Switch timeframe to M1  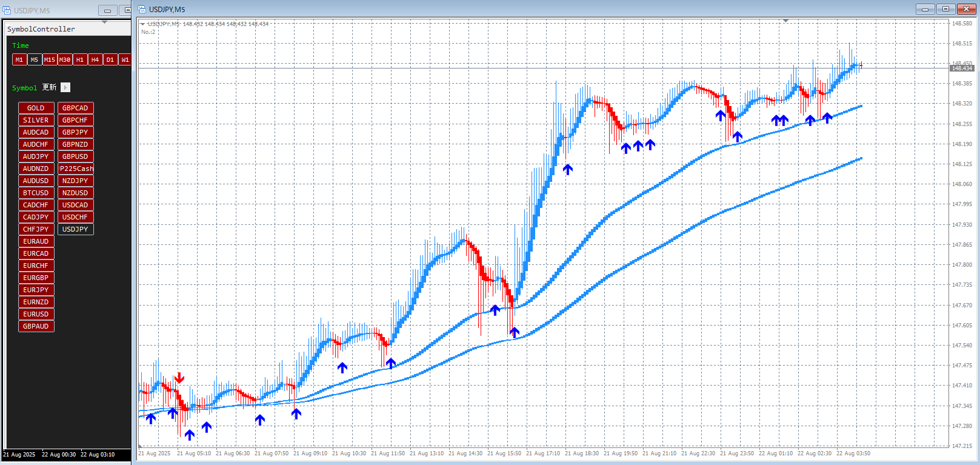[x=19, y=59]
